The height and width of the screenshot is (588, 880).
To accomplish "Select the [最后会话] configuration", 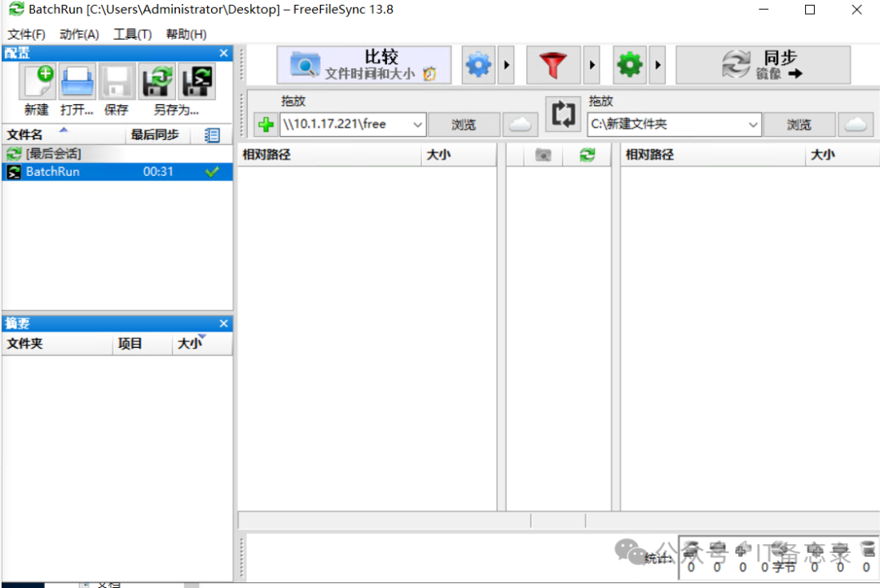I will pyautogui.click(x=117, y=154).
